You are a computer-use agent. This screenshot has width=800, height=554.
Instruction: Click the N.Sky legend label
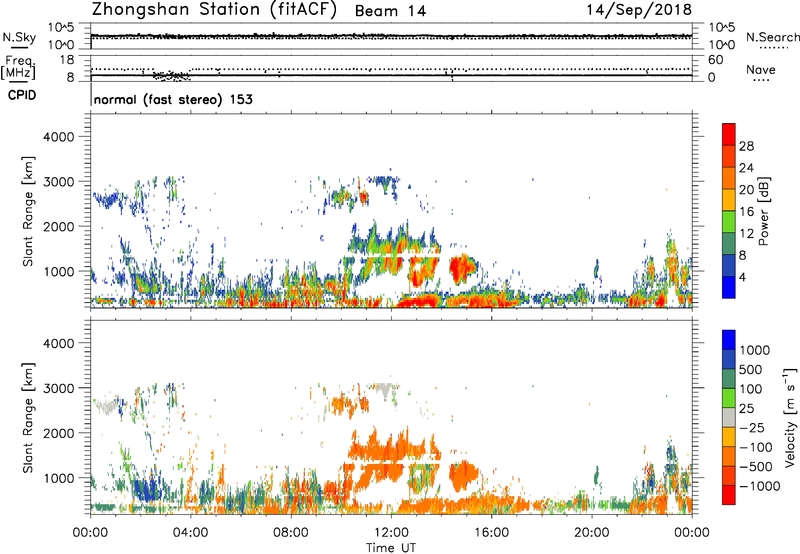coord(19,37)
